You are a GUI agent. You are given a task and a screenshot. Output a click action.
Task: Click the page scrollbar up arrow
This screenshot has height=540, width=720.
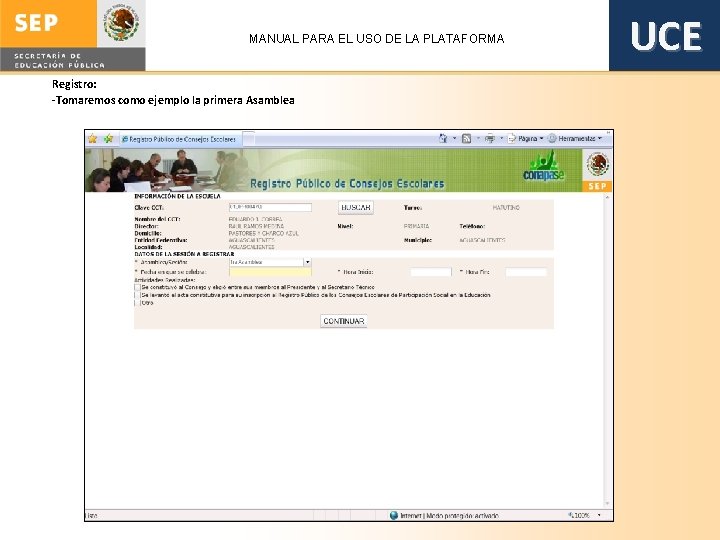coord(608,197)
